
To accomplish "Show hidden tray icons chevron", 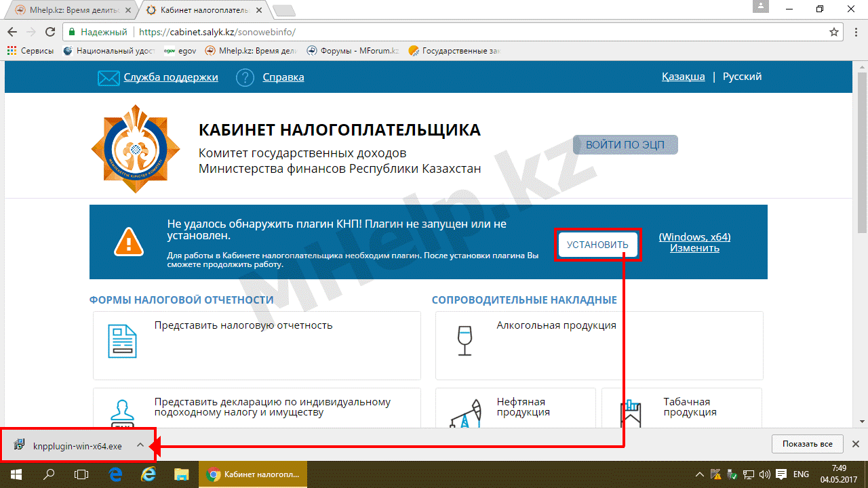I will coord(700,474).
